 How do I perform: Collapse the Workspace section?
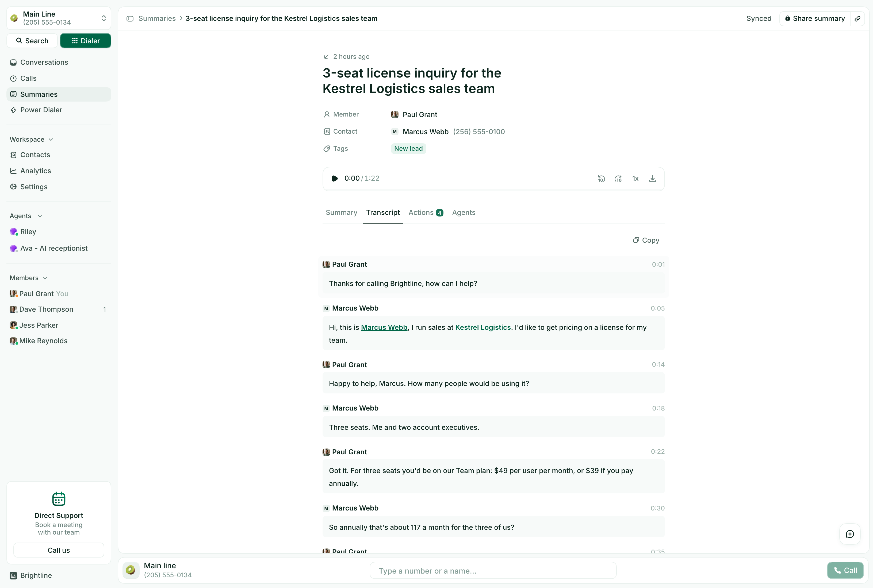click(32, 140)
